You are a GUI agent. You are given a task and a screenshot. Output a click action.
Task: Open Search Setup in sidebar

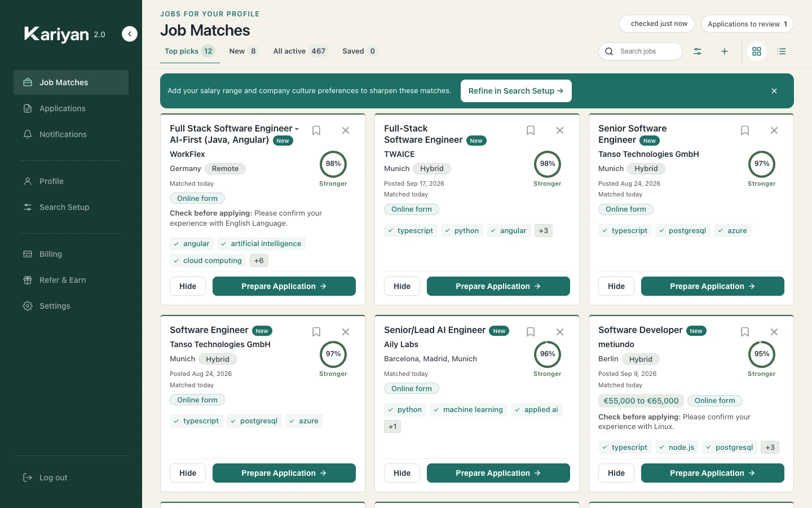point(71,207)
